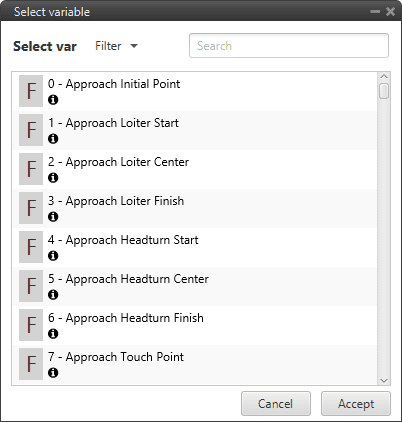
Task: Click info icon under Approach Touch Point
Action: click(53, 373)
